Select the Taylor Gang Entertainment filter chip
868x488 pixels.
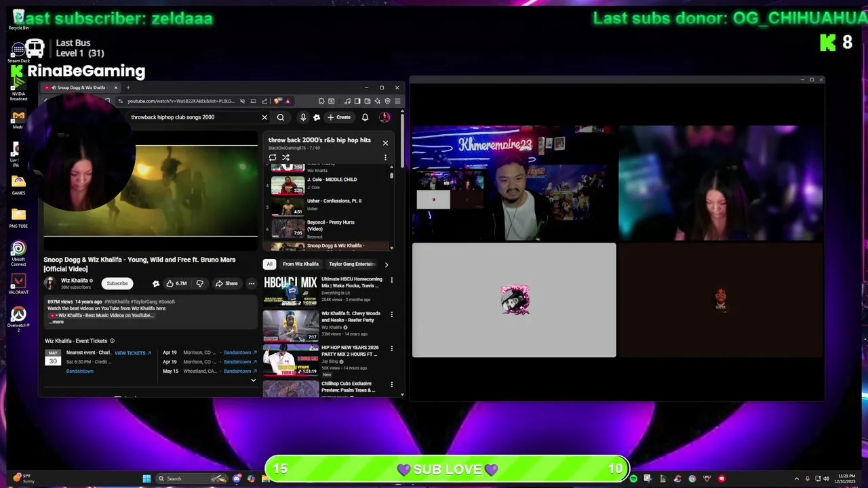click(351, 264)
